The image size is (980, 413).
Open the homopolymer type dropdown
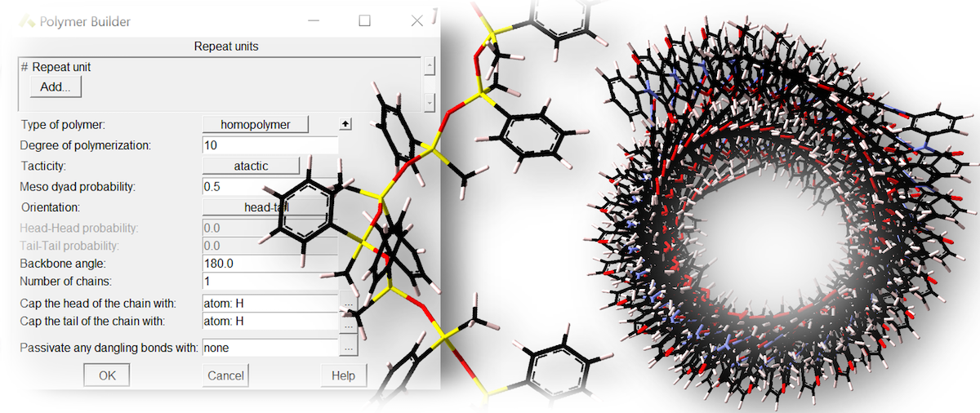point(257,124)
